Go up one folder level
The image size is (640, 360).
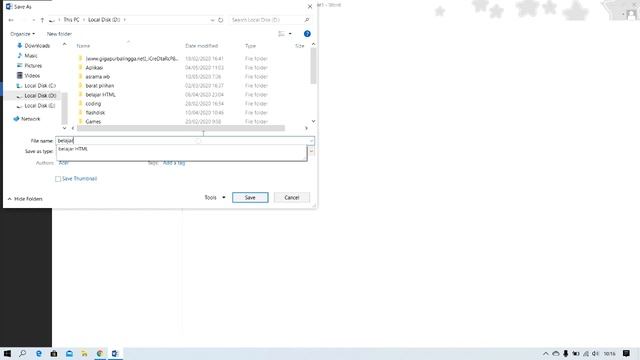tap(42, 20)
